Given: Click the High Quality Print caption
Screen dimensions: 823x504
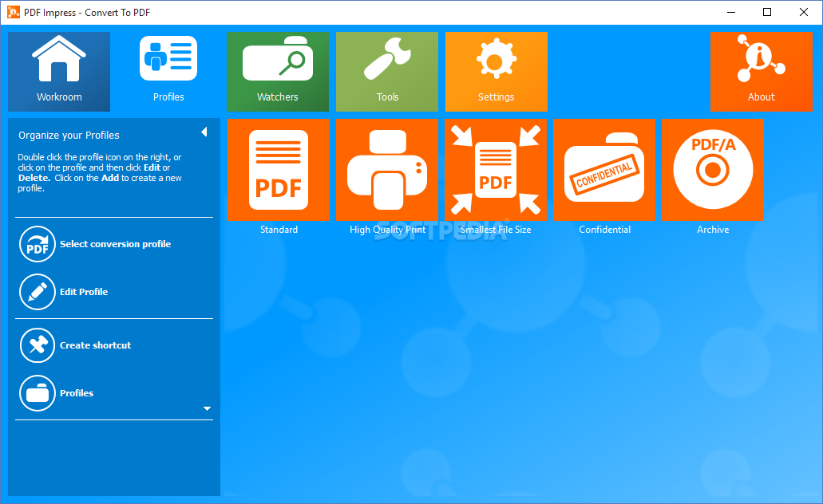Looking at the screenshot, I should point(387,230).
